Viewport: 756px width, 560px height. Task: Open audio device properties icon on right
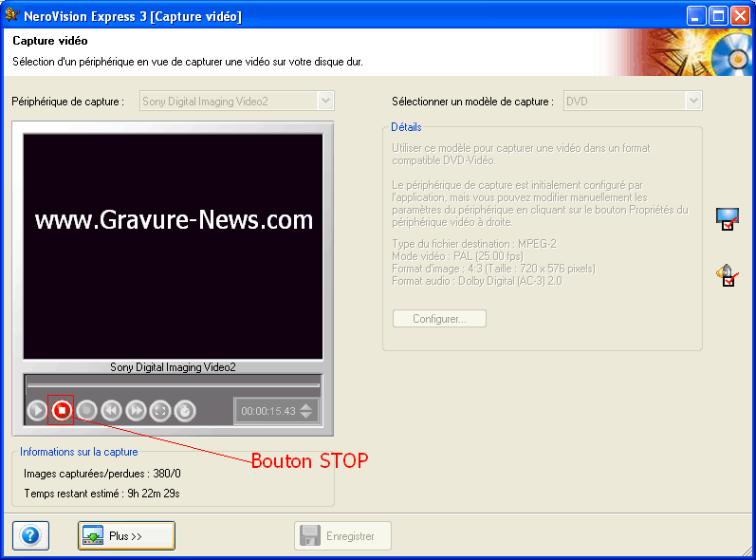pos(728,275)
